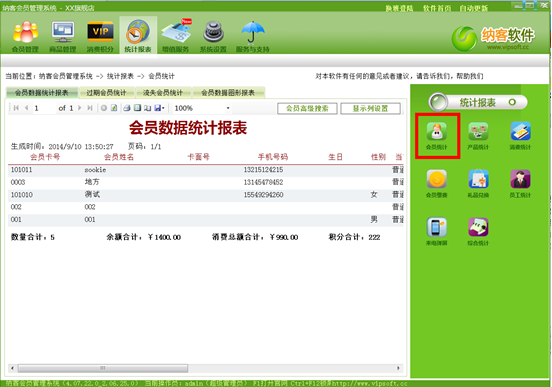This screenshot has width=552, height=387.
Task: Expand the export save dropdown arrow
Action: pos(163,108)
